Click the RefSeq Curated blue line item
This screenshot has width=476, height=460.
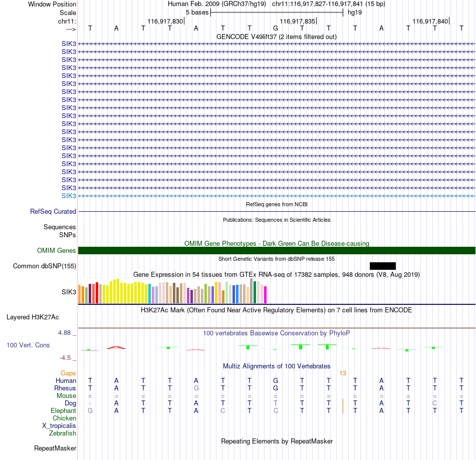click(x=277, y=211)
